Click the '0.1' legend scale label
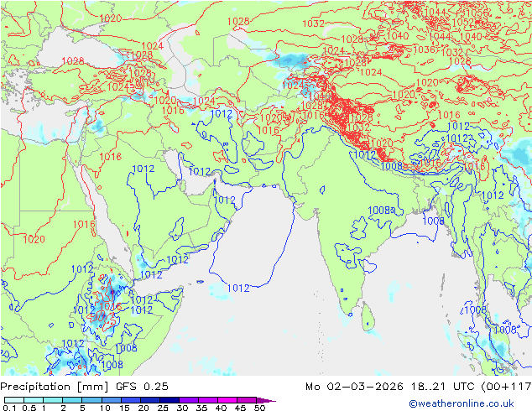The width and height of the screenshot is (532, 411). click(x=9, y=408)
